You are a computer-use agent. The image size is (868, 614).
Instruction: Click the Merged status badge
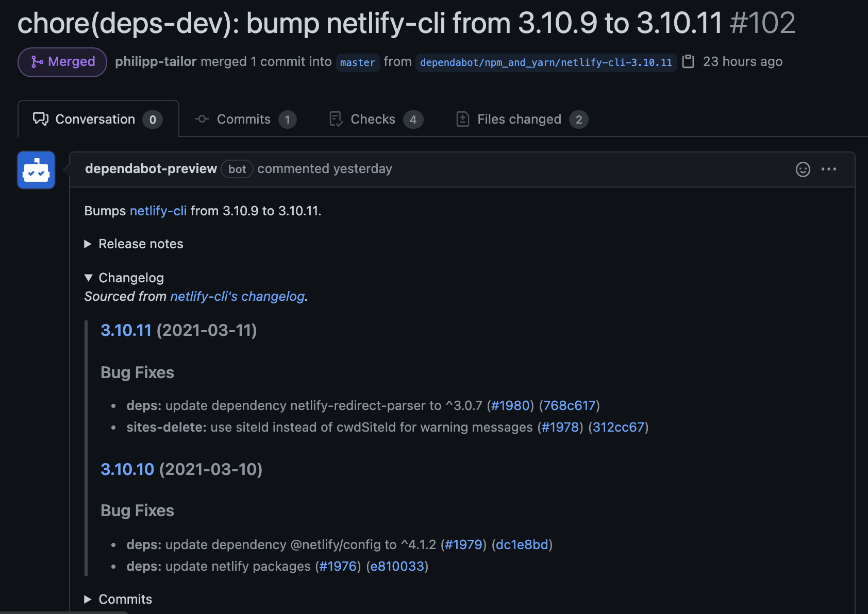62,62
